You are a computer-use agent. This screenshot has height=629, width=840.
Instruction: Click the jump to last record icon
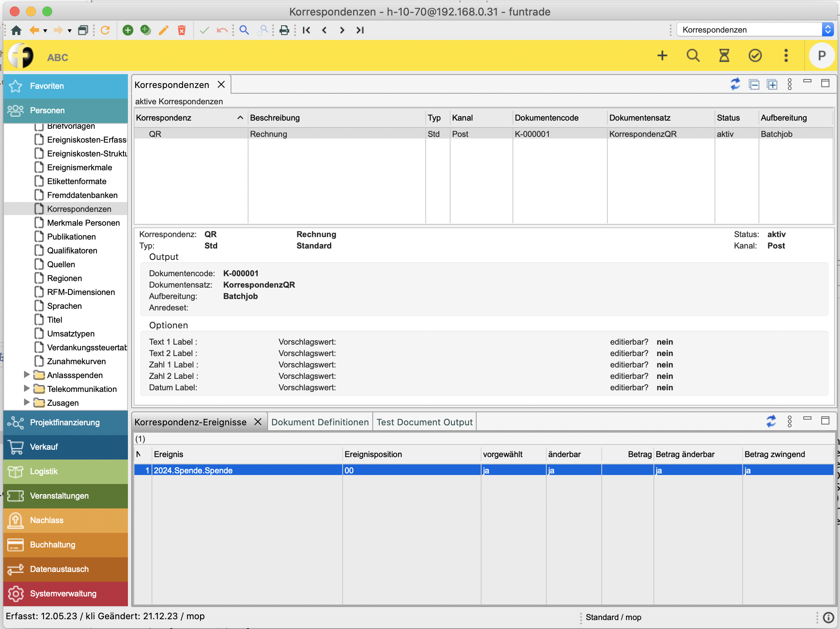(360, 30)
